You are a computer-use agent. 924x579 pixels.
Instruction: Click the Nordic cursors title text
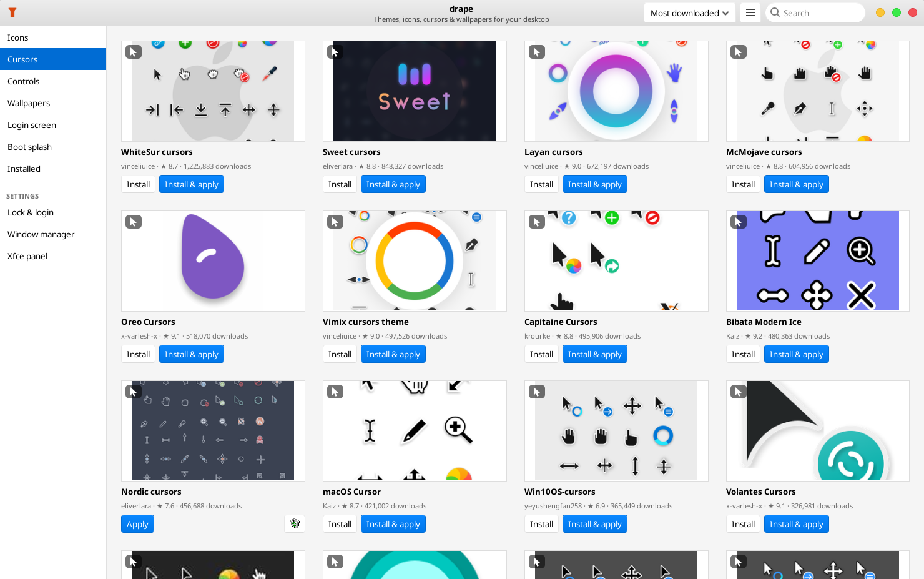pos(151,492)
